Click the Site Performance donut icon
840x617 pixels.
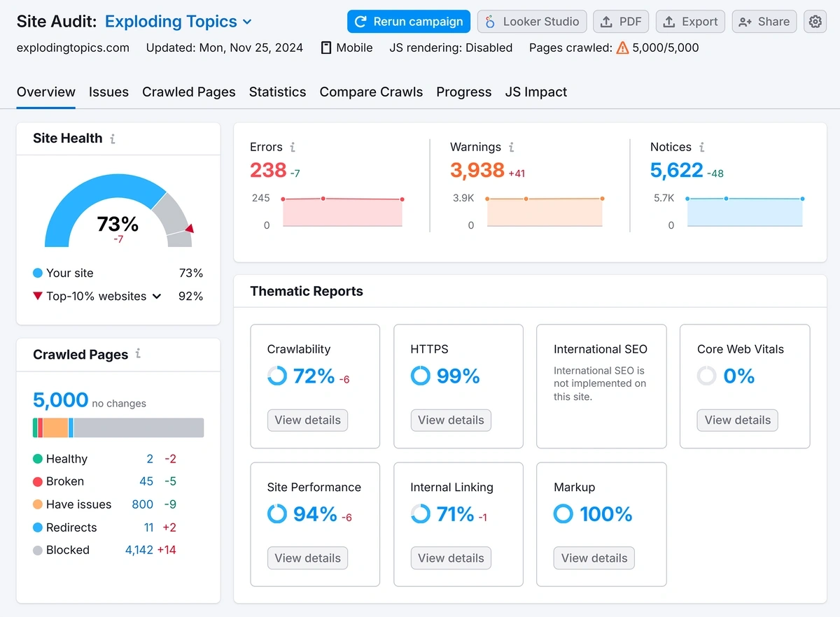(277, 514)
